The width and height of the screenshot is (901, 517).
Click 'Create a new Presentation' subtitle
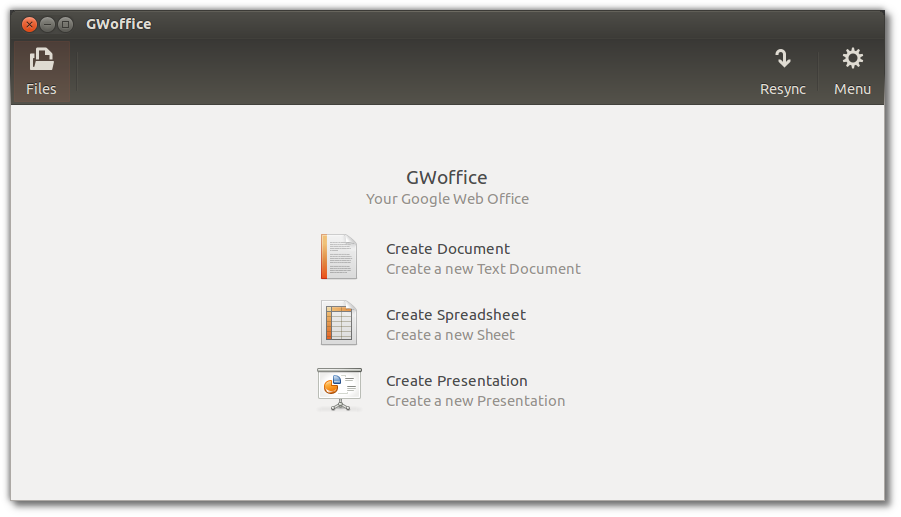(476, 401)
